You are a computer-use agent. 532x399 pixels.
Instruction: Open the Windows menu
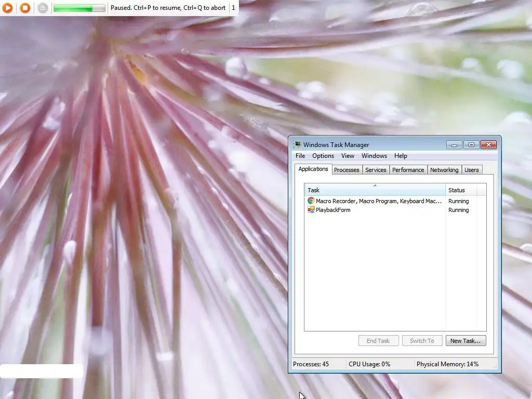click(374, 156)
